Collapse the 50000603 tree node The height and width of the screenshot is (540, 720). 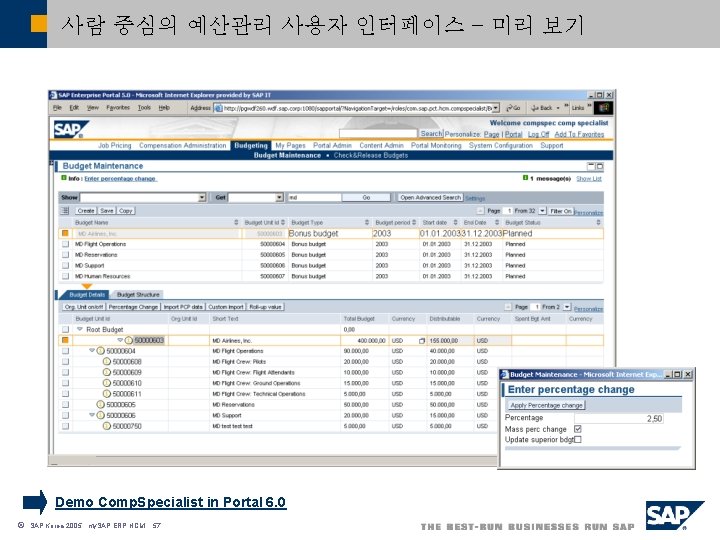click(120, 340)
